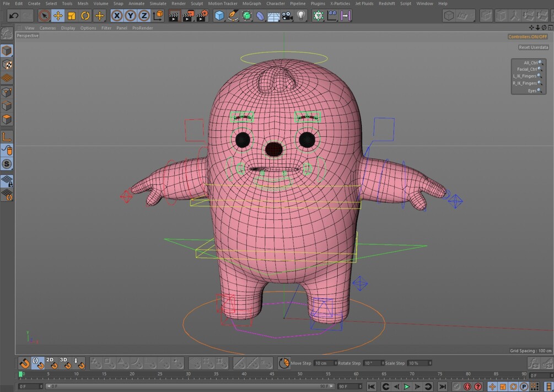
Task: Open the Scale Step percentage dropdown
Action: click(x=430, y=363)
